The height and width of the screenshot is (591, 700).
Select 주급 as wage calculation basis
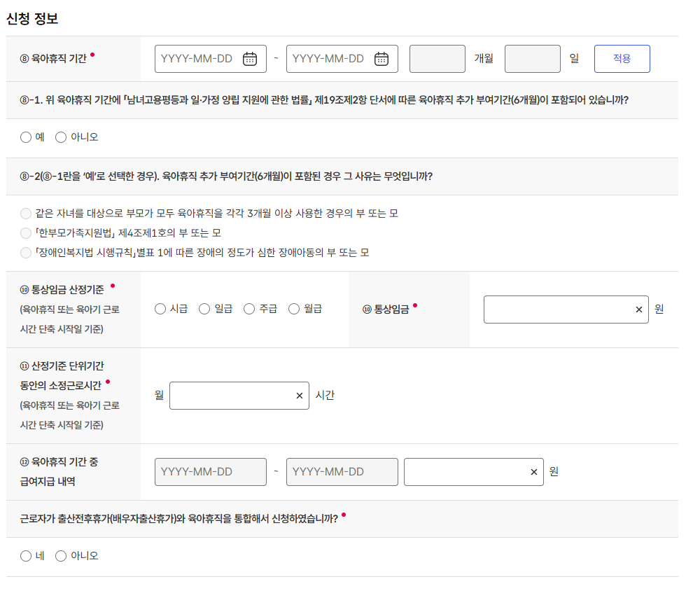pyautogui.click(x=248, y=308)
